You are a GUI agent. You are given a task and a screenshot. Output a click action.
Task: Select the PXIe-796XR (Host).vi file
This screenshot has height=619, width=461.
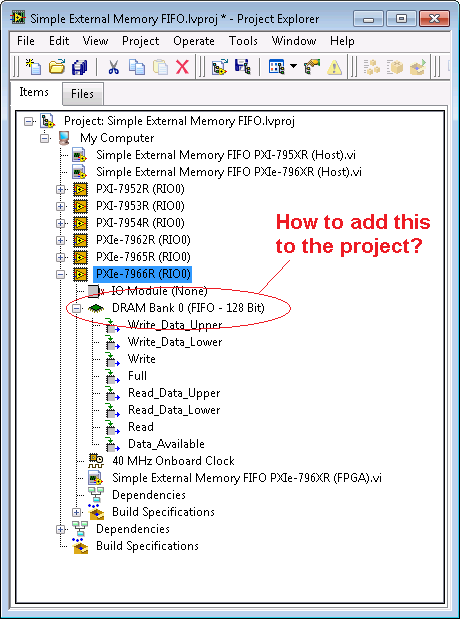[x=229, y=172]
